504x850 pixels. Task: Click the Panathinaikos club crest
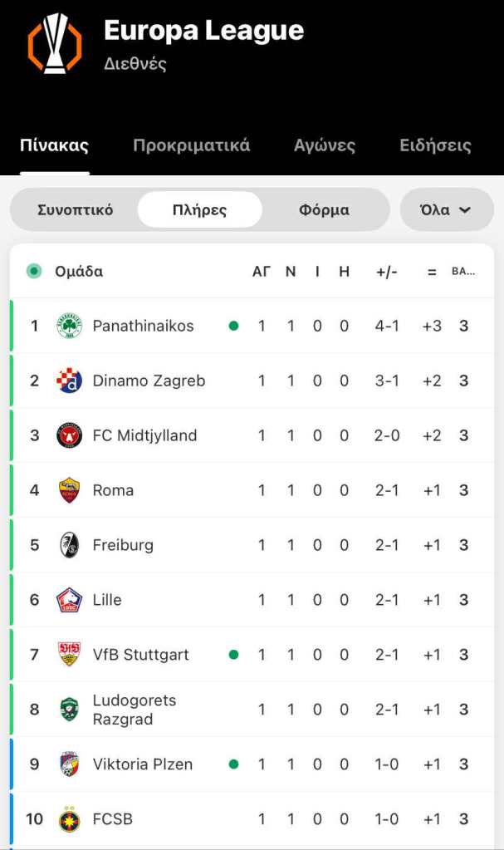click(x=69, y=326)
